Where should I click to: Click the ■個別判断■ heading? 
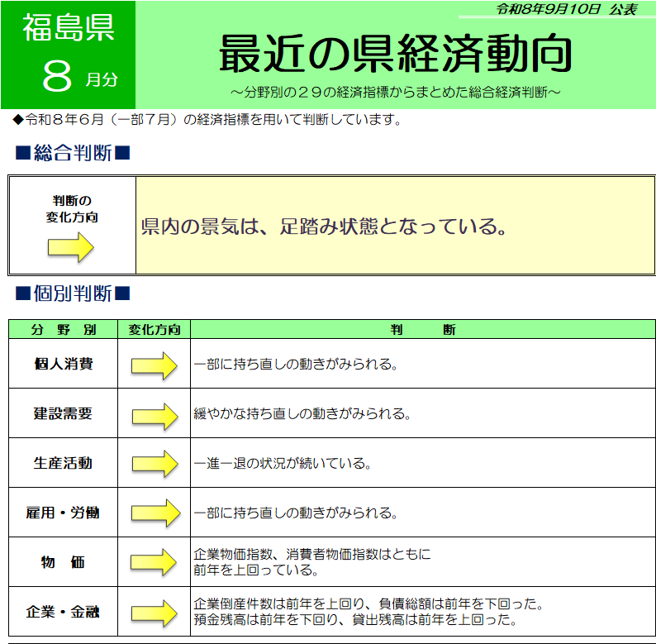click(x=73, y=293)
